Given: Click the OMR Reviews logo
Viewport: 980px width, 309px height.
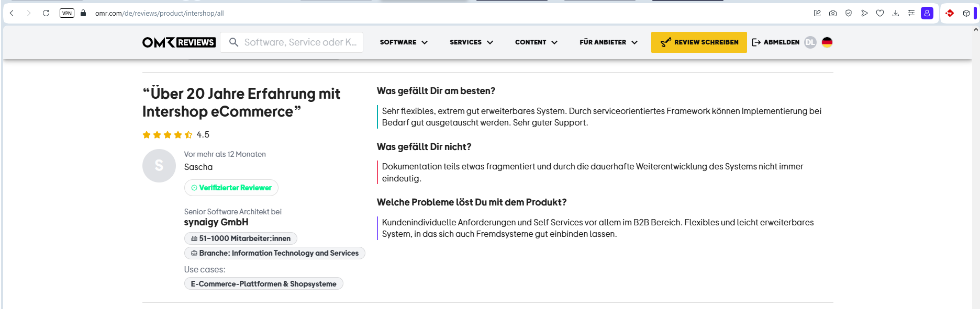Looking at the screenshot, I should (179, 42).
